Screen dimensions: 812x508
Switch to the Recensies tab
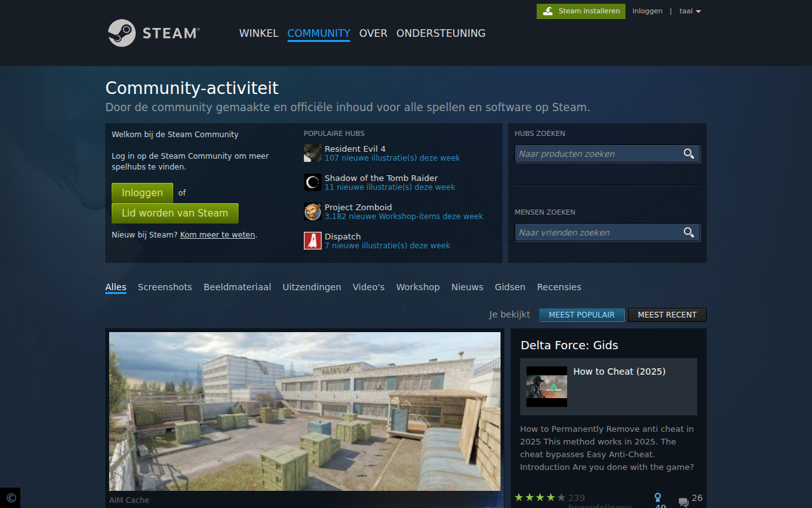[559, 287]
